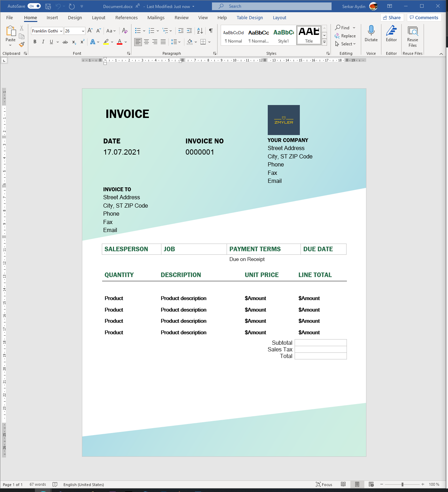
Task: Expand the highlight color options
Action: [x=112, y=42]
